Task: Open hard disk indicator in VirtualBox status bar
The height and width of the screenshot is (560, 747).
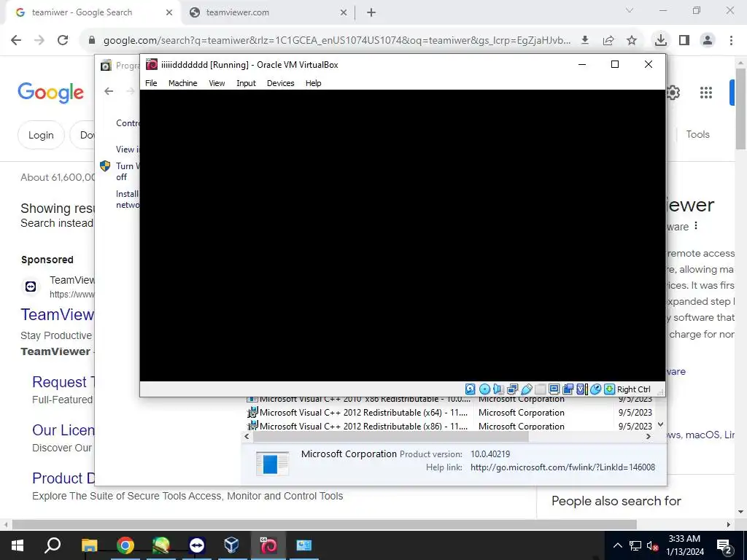Action: click(471, 389)
